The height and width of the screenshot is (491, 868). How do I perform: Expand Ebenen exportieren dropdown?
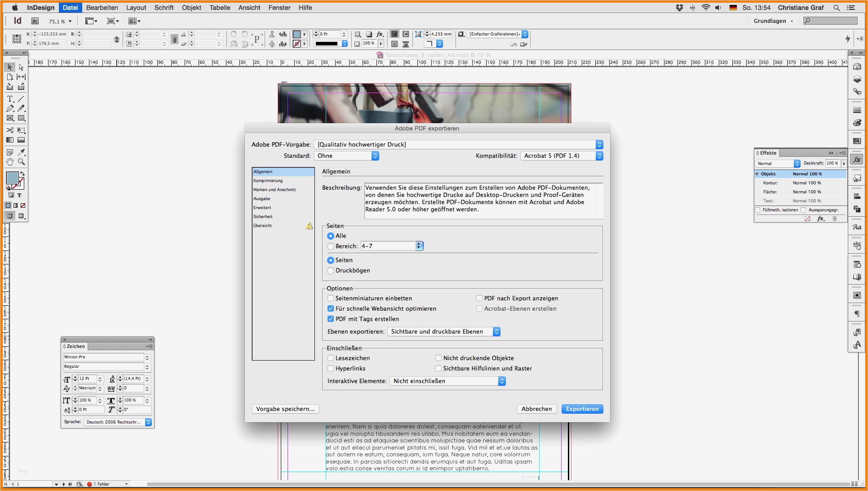tap(443, 331)
